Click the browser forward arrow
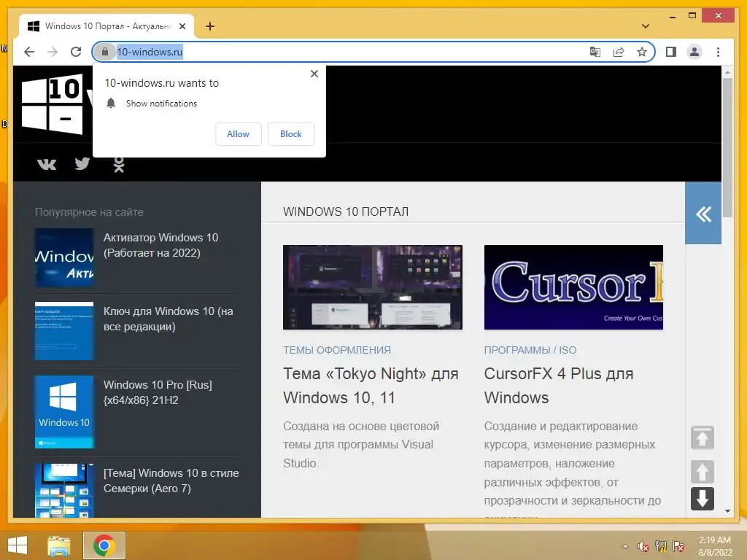 (x=53, y=52)
